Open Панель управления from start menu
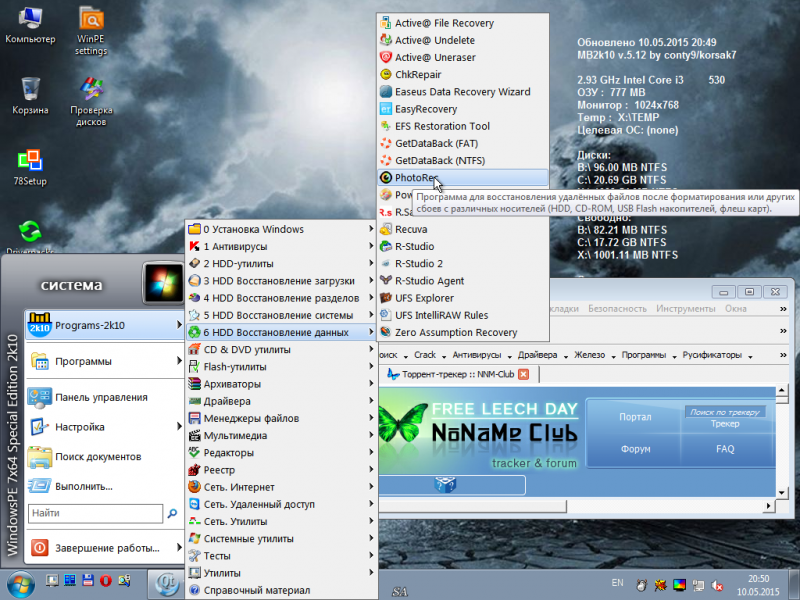This screenshot has width=800, height=600. [104, 397]
